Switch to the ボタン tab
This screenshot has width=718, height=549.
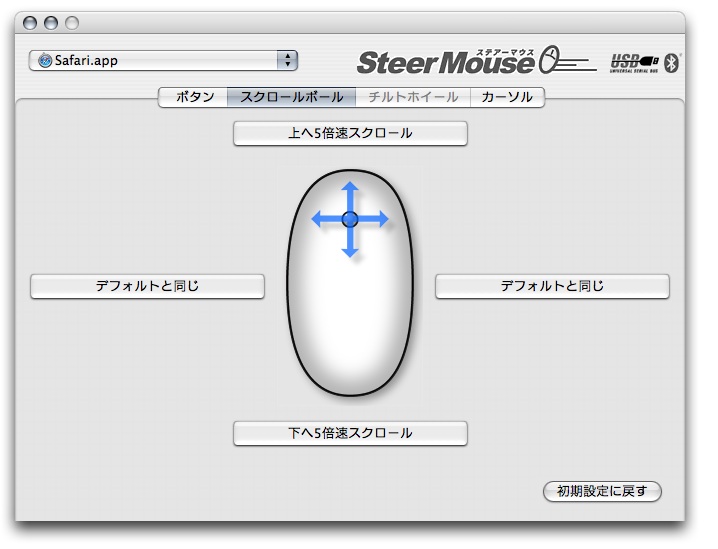tap(194, 97)
